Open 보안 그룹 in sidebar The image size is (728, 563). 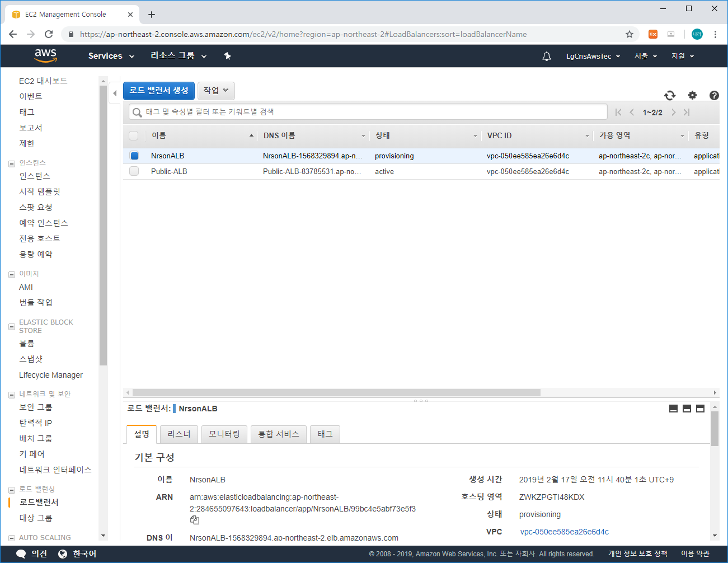[x=36, y=407]
